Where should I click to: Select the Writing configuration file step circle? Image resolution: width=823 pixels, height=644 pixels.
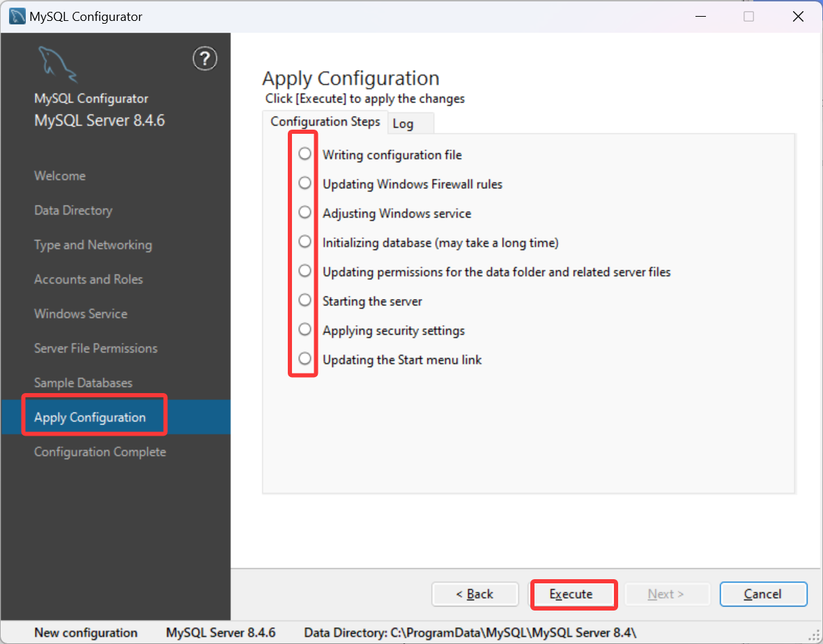pyautogui.click(x=305, y=154)
